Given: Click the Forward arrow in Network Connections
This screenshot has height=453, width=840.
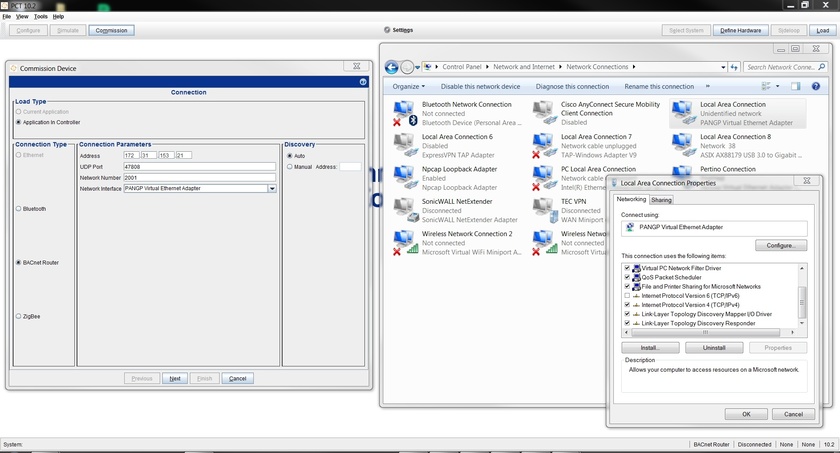Looking at the screenshot, I should tap(407, 67).
